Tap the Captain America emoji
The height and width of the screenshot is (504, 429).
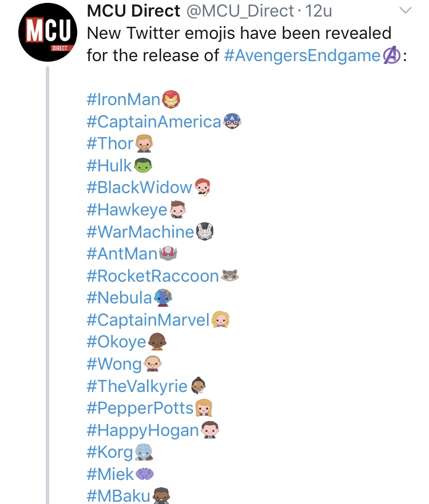pos(232,121)
